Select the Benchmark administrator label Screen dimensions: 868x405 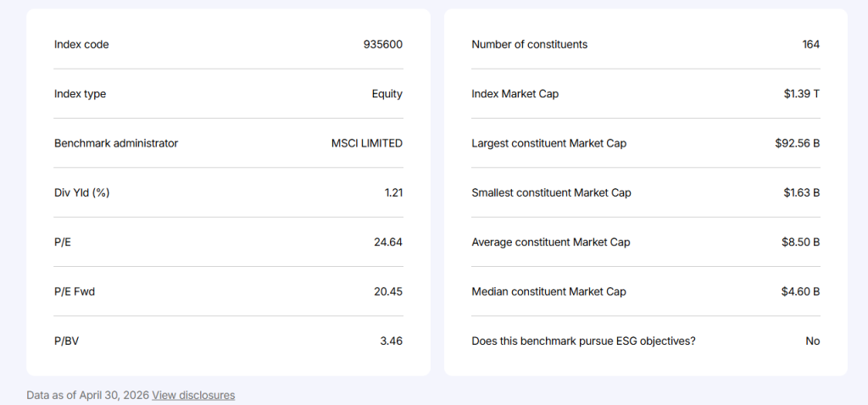tap(116, 143)
